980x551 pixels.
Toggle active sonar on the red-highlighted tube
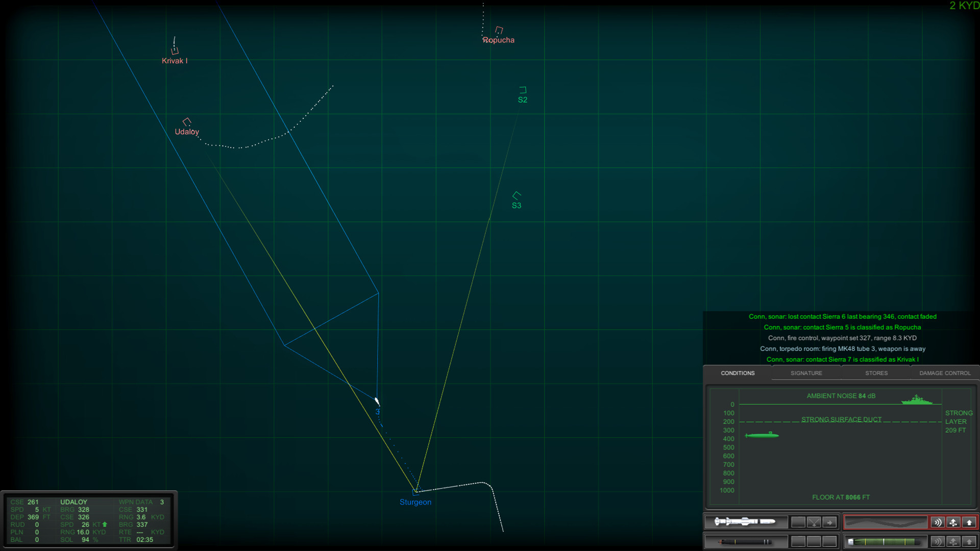tap(937, 522)
